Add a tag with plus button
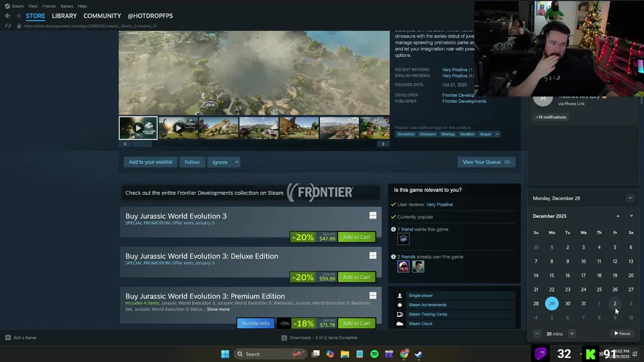644x362 pixels. coord(497,134)
